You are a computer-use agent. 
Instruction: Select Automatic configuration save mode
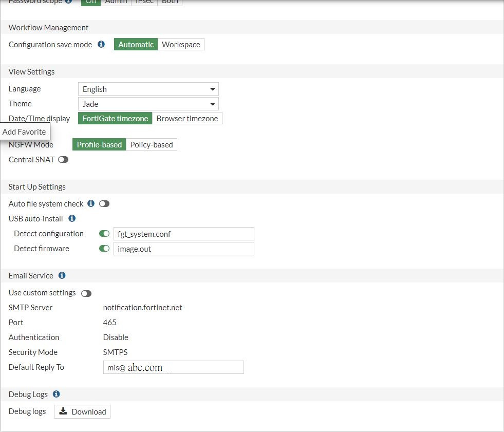coord(136,44)
